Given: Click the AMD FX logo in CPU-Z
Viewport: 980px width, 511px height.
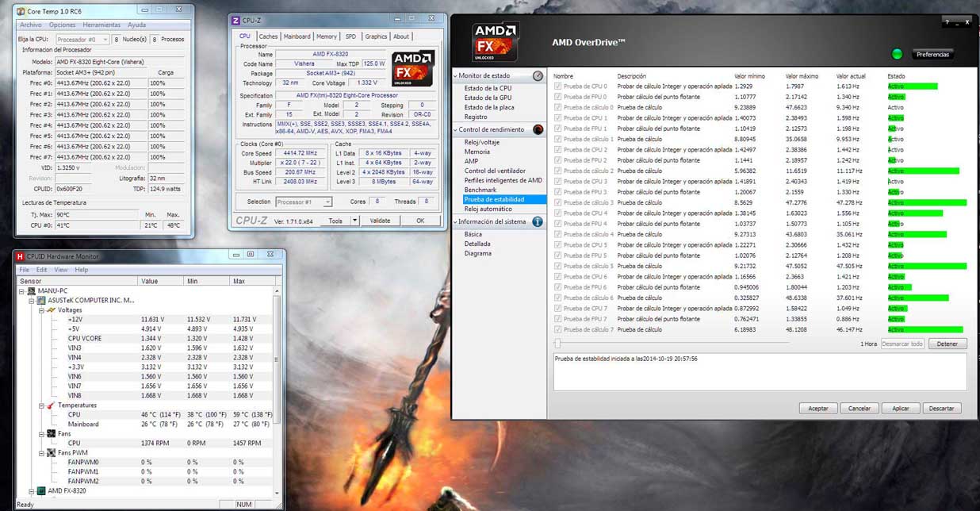Looking at the screenshot, I should 413,68.
